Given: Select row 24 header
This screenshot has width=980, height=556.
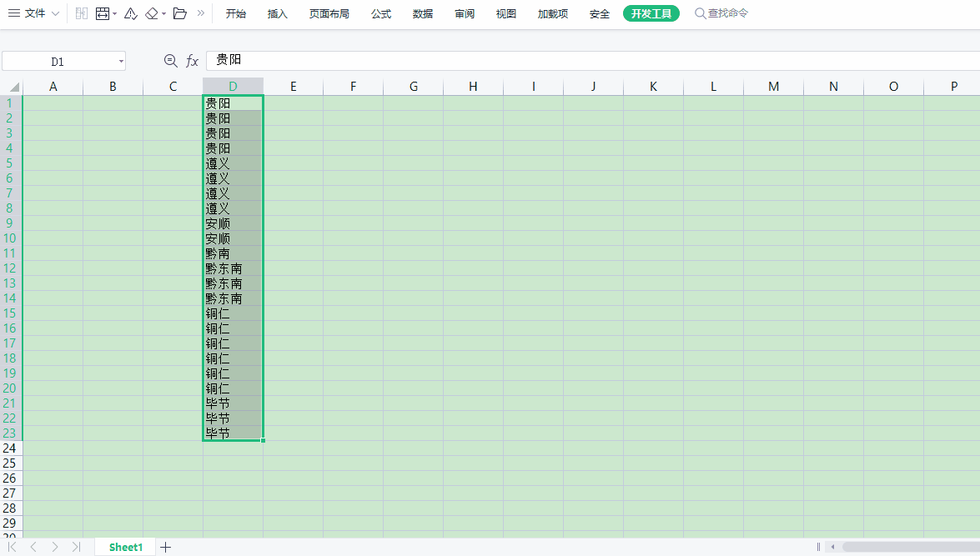Looking at the screenshot, I should pos(9,448).
